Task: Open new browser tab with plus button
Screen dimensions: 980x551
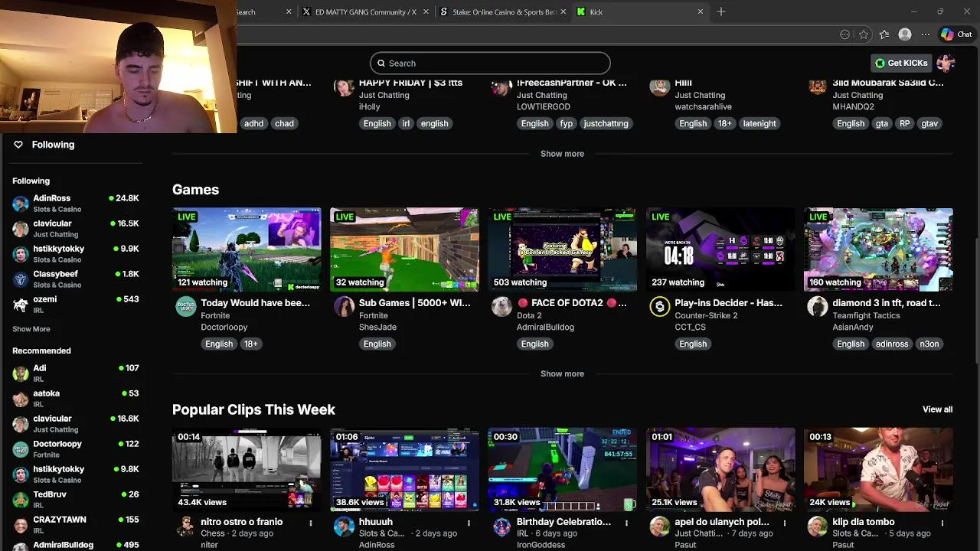Action: pyautogui.click(x=721, y=11)
